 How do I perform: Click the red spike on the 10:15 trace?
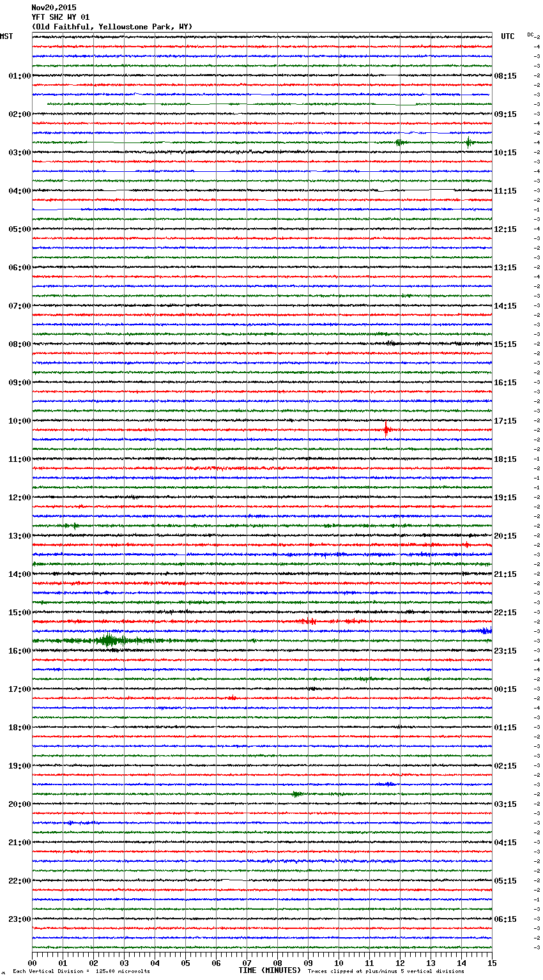(x=386, y=429)
